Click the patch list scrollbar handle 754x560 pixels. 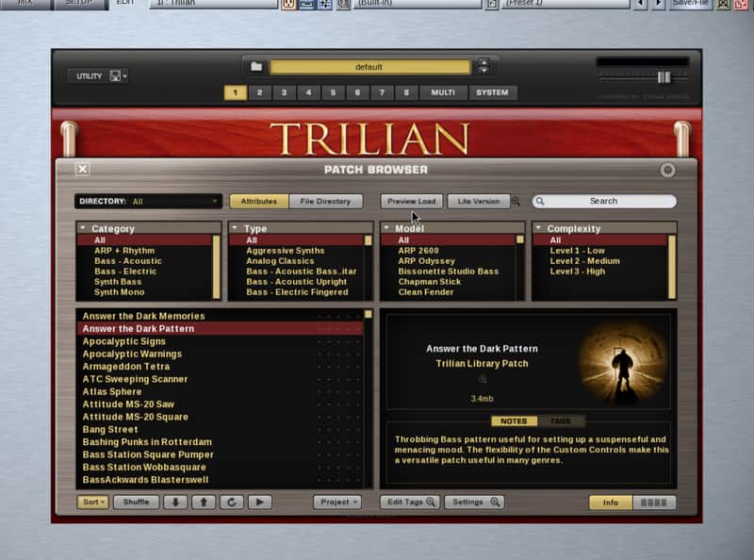[369, 315]
